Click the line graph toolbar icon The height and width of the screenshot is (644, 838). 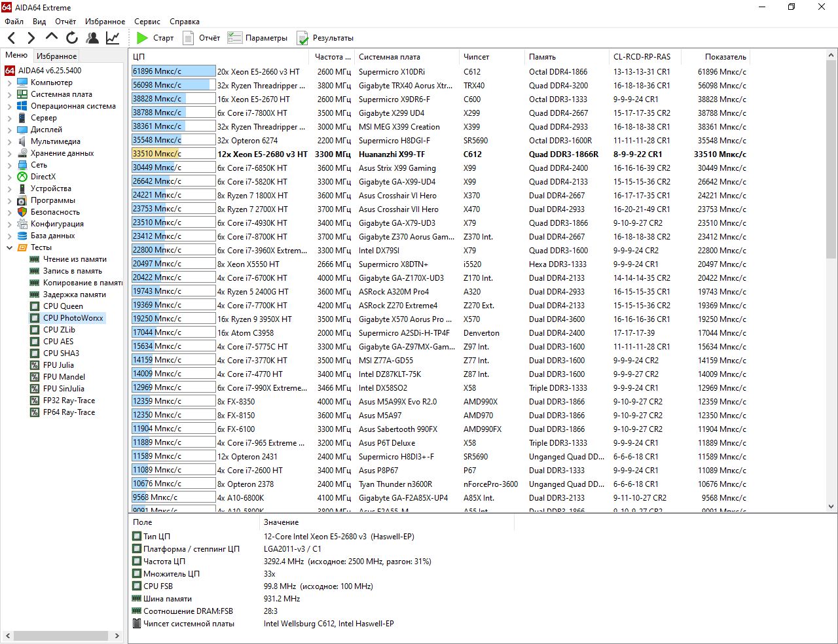(113, 38)
